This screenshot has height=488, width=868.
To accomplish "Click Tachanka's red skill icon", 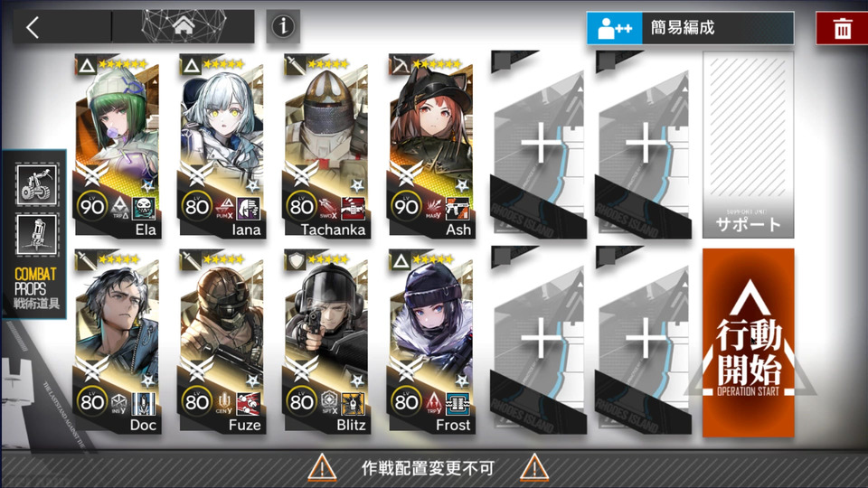I will [x=353, y=208].
